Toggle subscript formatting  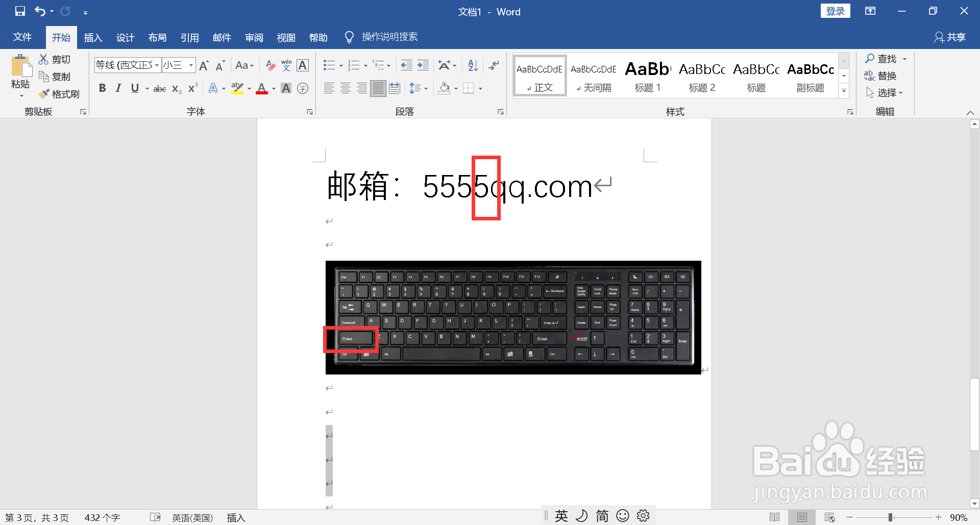click(x=177, y=88)
